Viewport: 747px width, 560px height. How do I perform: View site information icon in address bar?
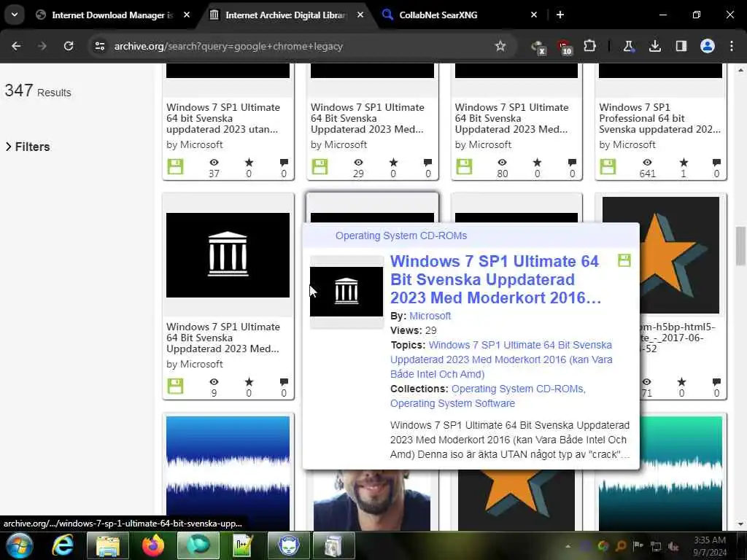100,46
